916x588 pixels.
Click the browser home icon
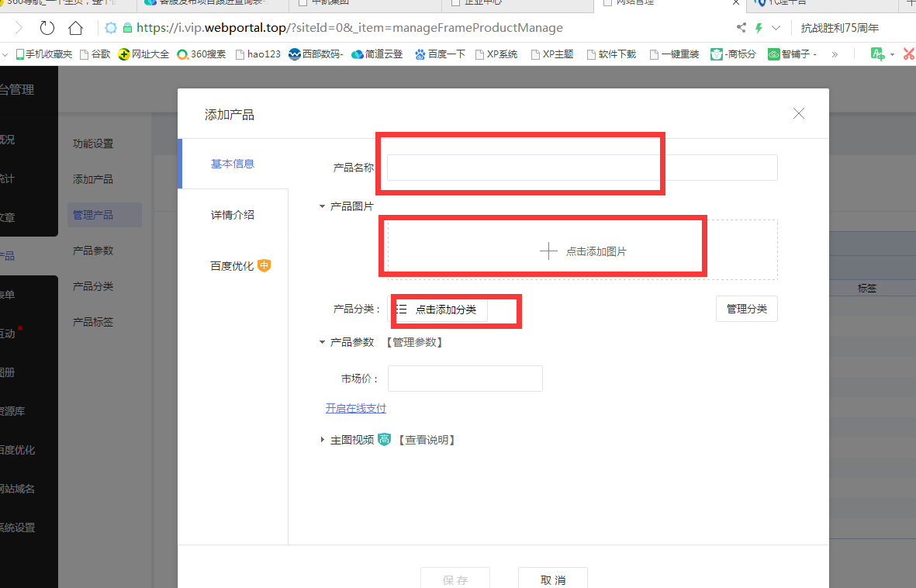[x=75, y=28]
